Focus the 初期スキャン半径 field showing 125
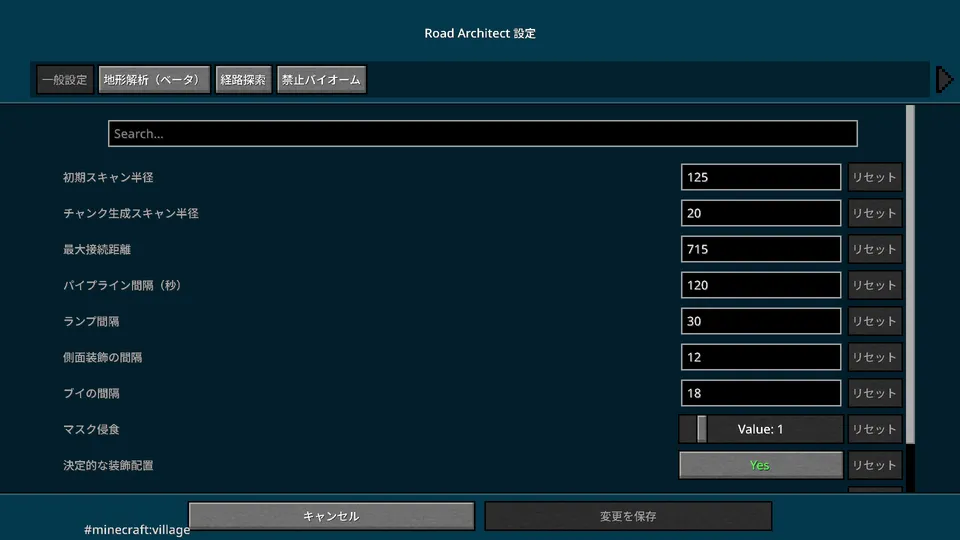This screenshot has width=960, height=540. pyautogui.click(x=760, y=177)
